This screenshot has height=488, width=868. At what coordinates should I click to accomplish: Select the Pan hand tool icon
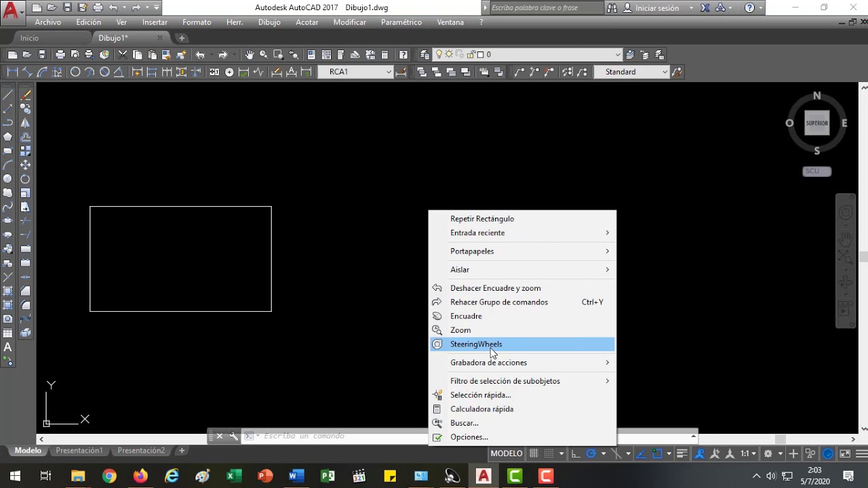click(250, 55)
